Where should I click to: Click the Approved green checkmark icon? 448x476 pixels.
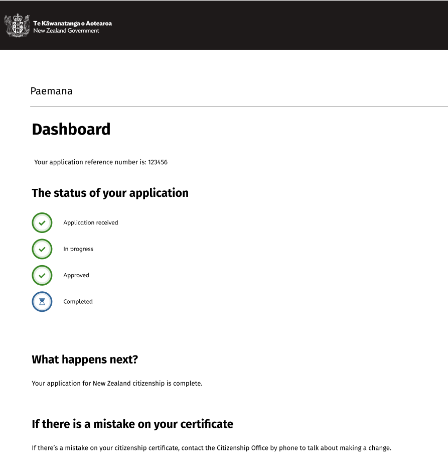(42, 276)
